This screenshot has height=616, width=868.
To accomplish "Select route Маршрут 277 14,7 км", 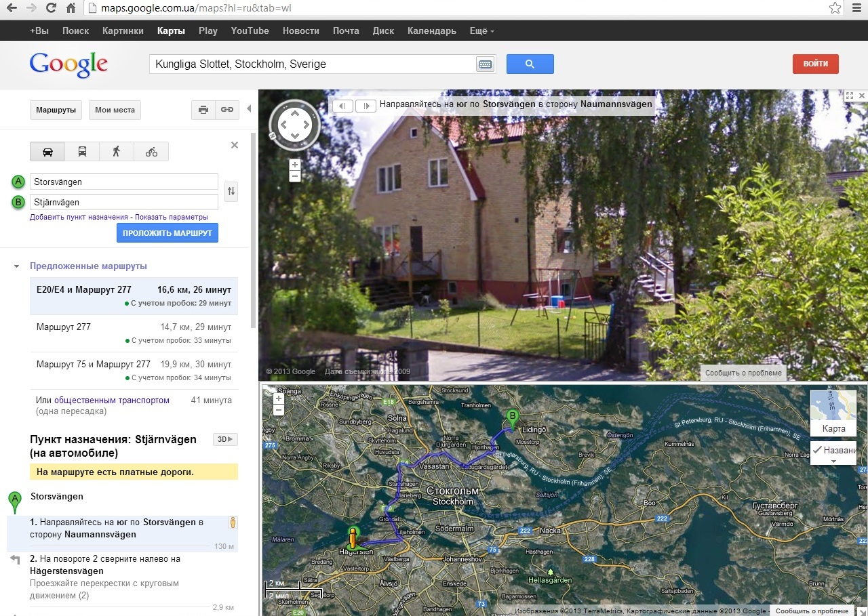I will [x=134, y=333].
